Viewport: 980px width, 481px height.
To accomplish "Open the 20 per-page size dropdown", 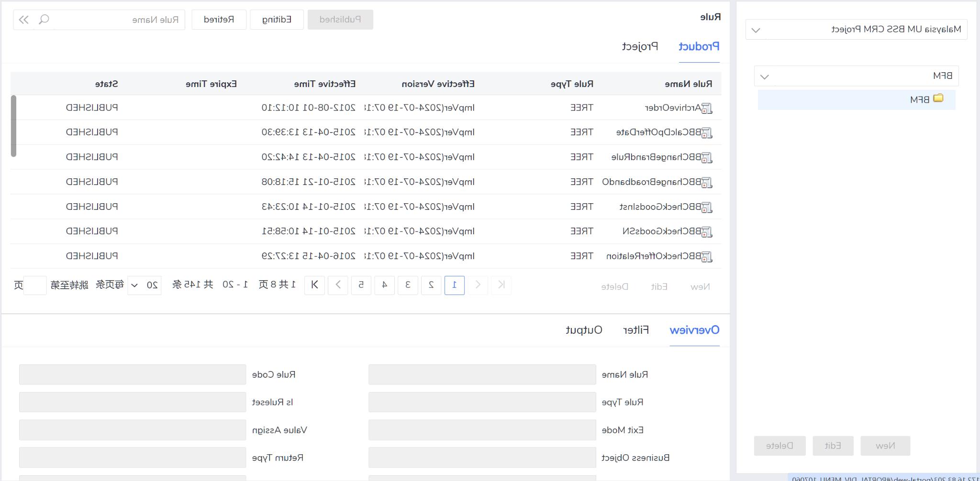I will 145,285.
